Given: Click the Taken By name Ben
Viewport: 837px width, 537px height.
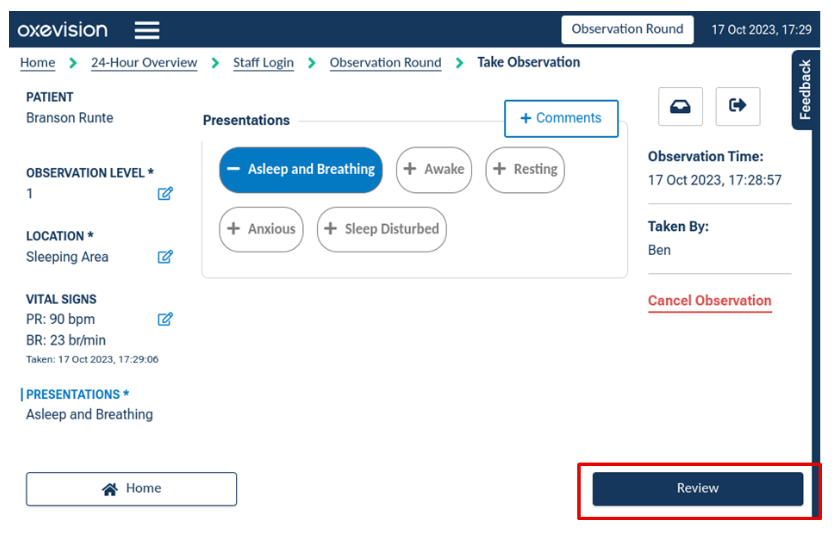Looking at the screenshot, I should 659,250.
